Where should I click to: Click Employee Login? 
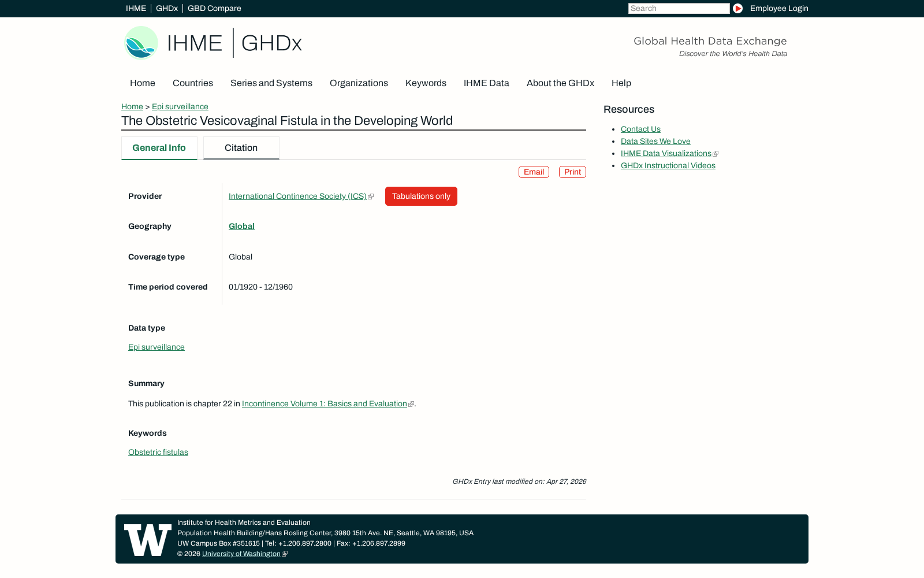[x=779, y=9]
